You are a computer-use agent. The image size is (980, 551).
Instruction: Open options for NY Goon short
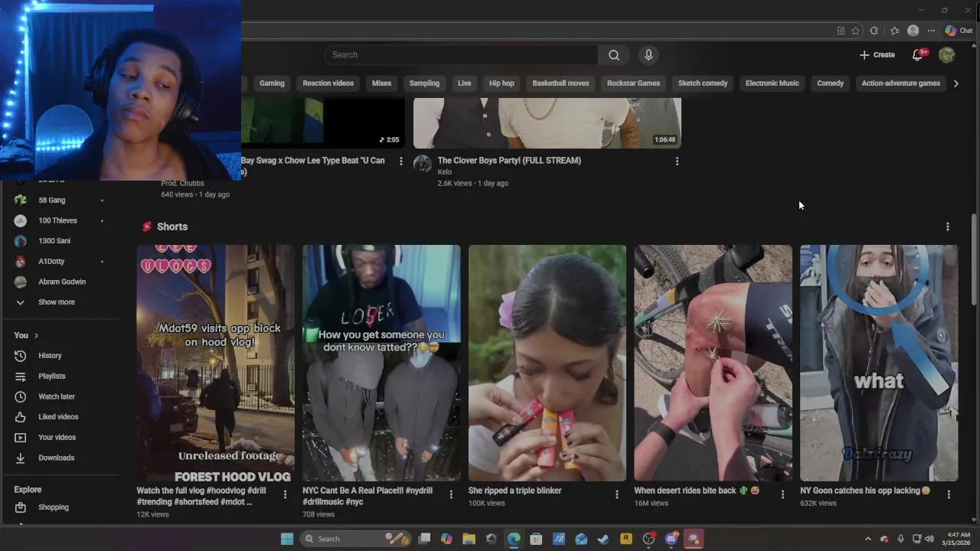tap(949, 495)
